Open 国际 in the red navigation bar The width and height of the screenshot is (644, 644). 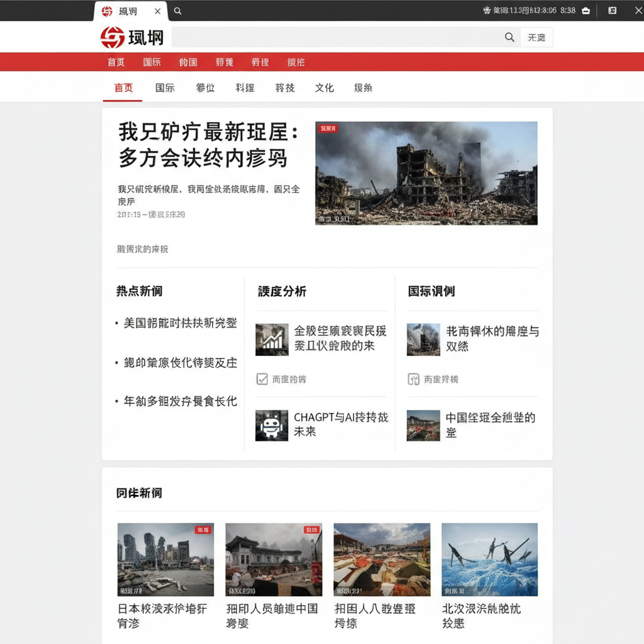pyautogui.click(x=151, y=62)
